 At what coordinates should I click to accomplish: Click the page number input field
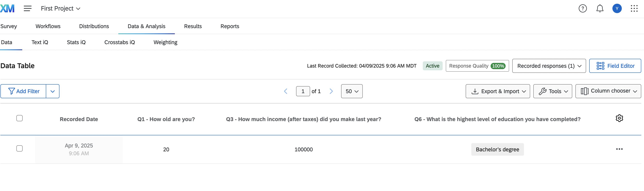pos(303,91)
